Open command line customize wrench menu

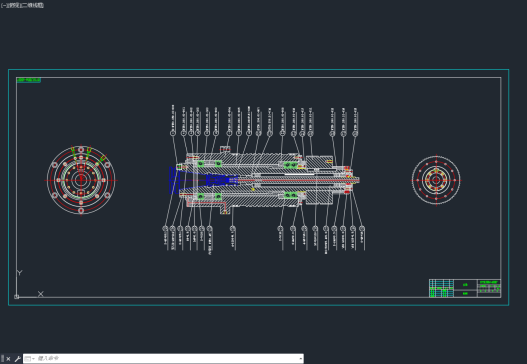[x=17, y=359]
